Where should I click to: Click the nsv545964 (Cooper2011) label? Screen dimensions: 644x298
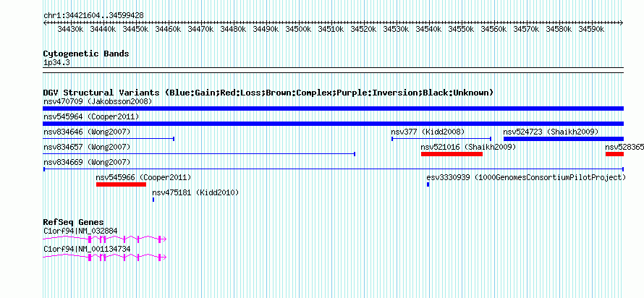tap(91, 116)
